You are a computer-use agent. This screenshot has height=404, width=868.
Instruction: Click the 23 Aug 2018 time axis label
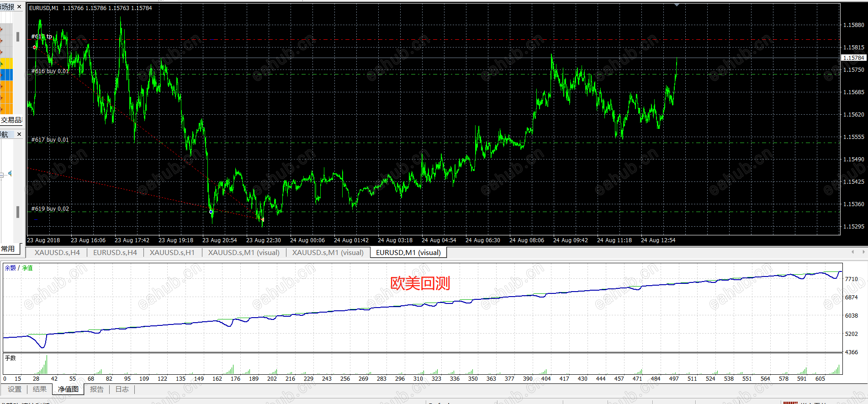[43, 240]
